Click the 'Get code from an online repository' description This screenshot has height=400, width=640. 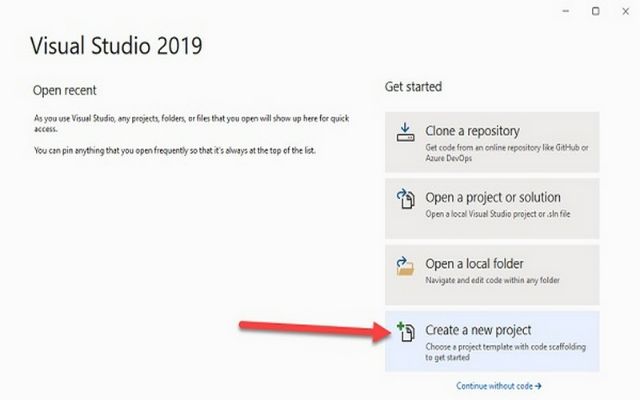pyautogui.click(x=507, y=153)
